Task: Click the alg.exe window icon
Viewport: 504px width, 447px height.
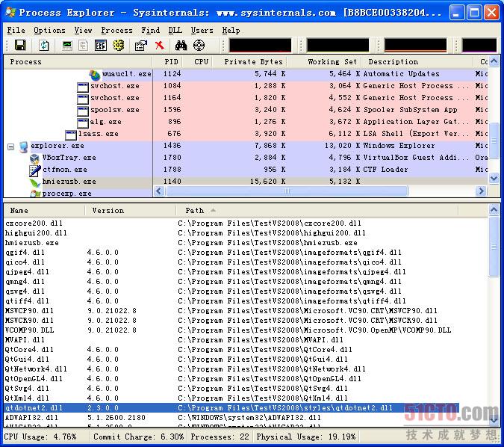Action: coord(83,123)
